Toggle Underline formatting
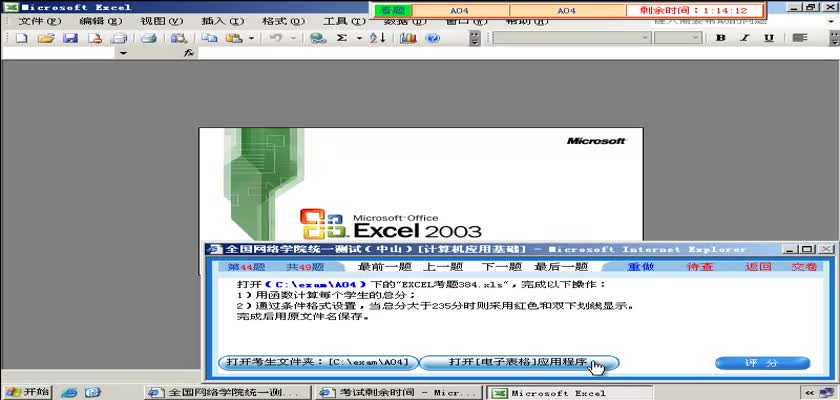 [769, 38]
